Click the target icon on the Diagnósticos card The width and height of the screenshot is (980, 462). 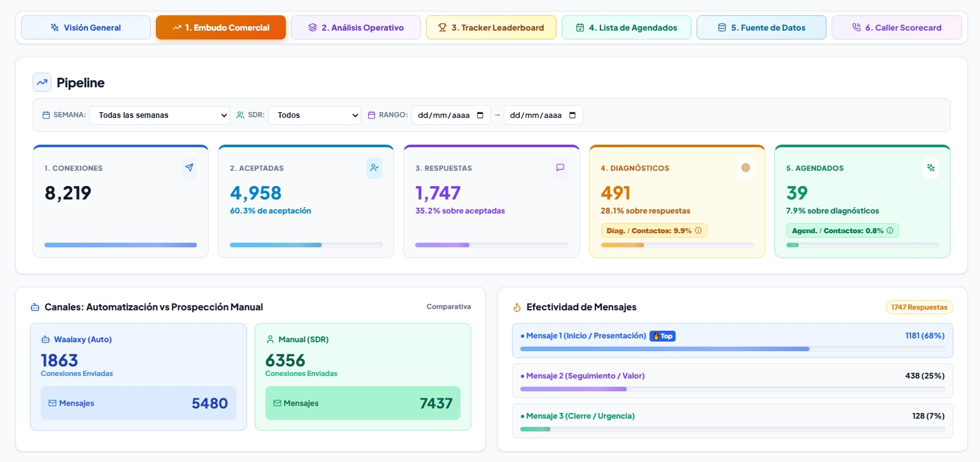click(x=746, y=168)
